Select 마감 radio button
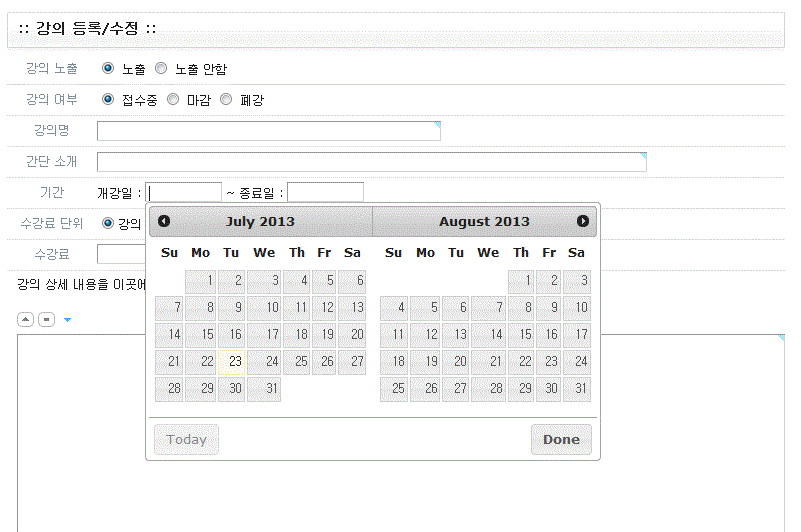The image size is (801, 532). click(x=173, y=100)
